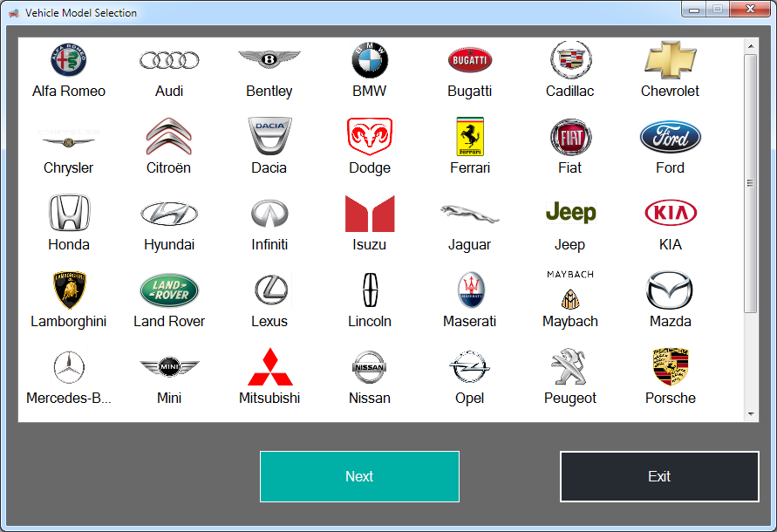Choose the Audi four-rings logo
Image resolution: width=777 pixels, height=532 pixels.
click(x=169, y=60)
